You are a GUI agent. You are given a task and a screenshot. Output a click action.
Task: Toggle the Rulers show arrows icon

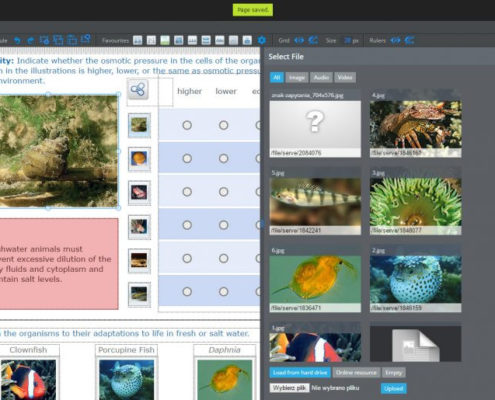[395, 40]
